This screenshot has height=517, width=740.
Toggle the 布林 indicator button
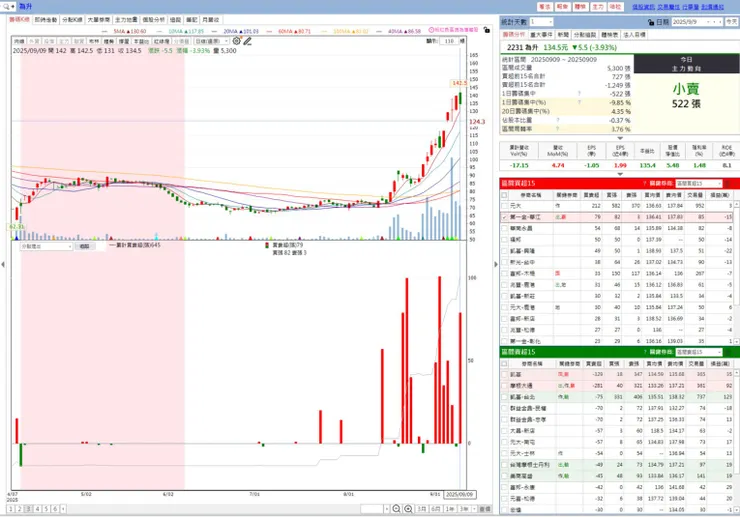(94, 42)
